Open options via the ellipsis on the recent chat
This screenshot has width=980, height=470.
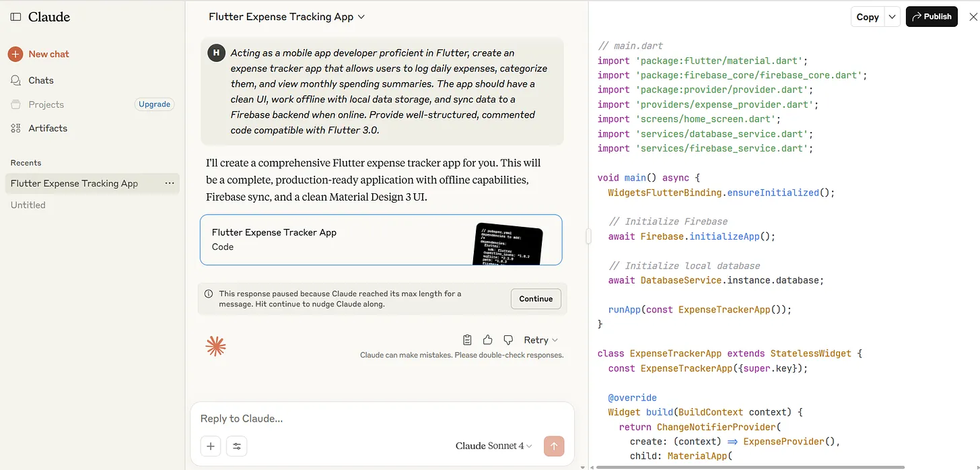[x=170, y=183]
